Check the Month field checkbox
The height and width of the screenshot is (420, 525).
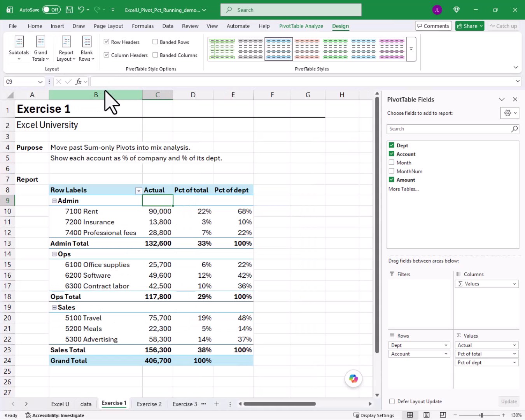pos(392,162)
